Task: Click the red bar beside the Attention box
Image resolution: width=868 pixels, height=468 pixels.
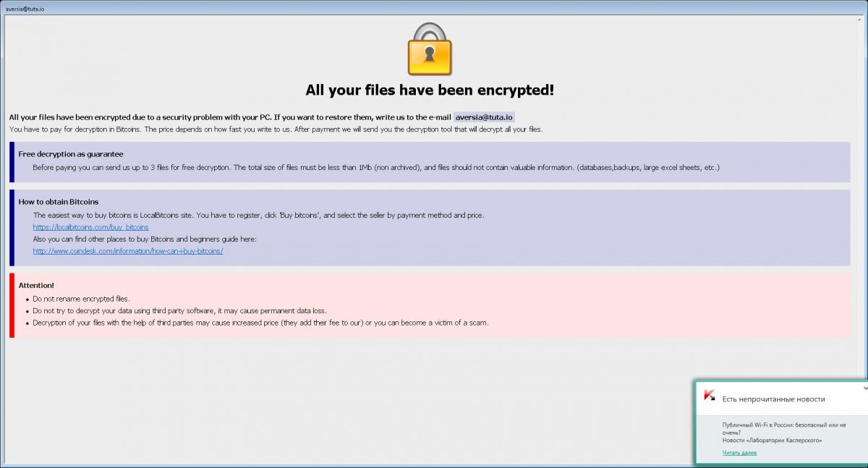Action: [12, 305]
